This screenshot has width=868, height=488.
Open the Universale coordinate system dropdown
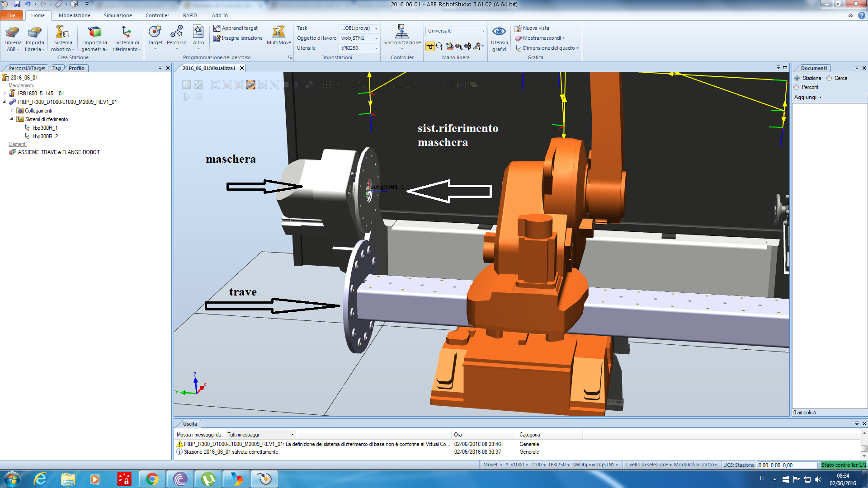pos(483,31)
